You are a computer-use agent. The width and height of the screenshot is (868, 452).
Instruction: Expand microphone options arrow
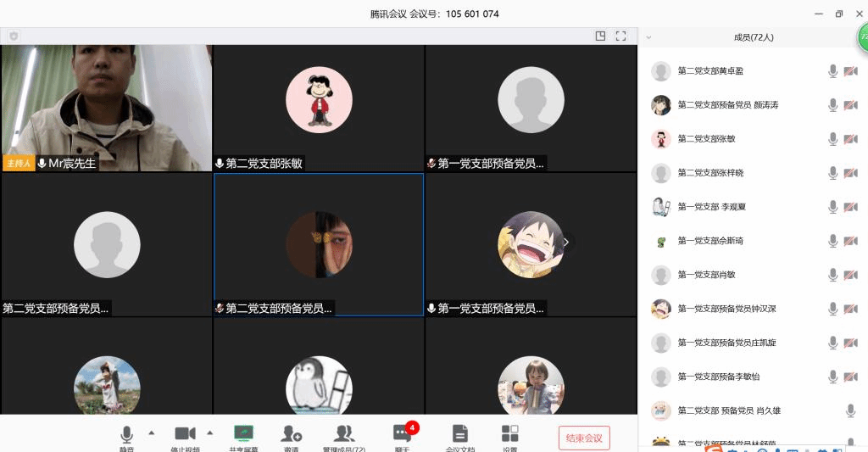[152, 432]
